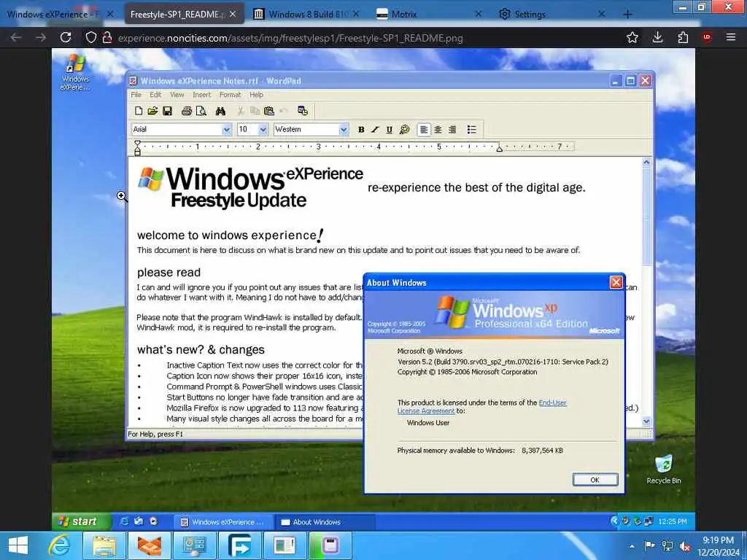Click the About Windows XP taskbar button
Screen dimensions: 747x560
click(325, 522)
